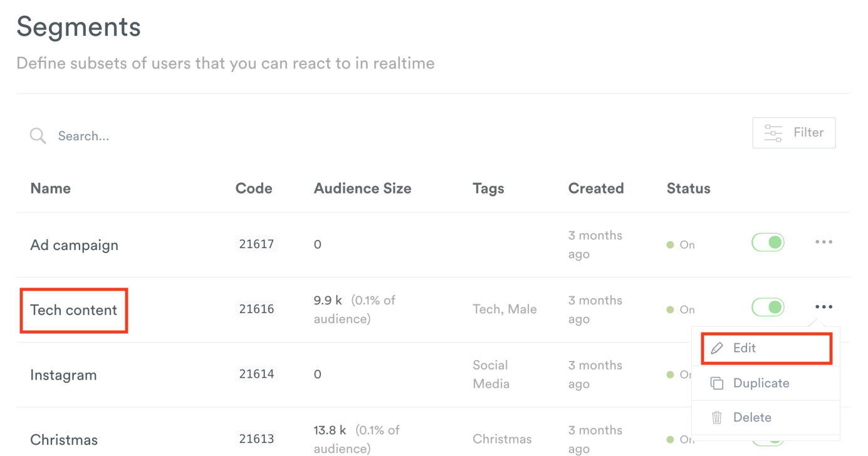Click the Social Media tag

(491, 375)
